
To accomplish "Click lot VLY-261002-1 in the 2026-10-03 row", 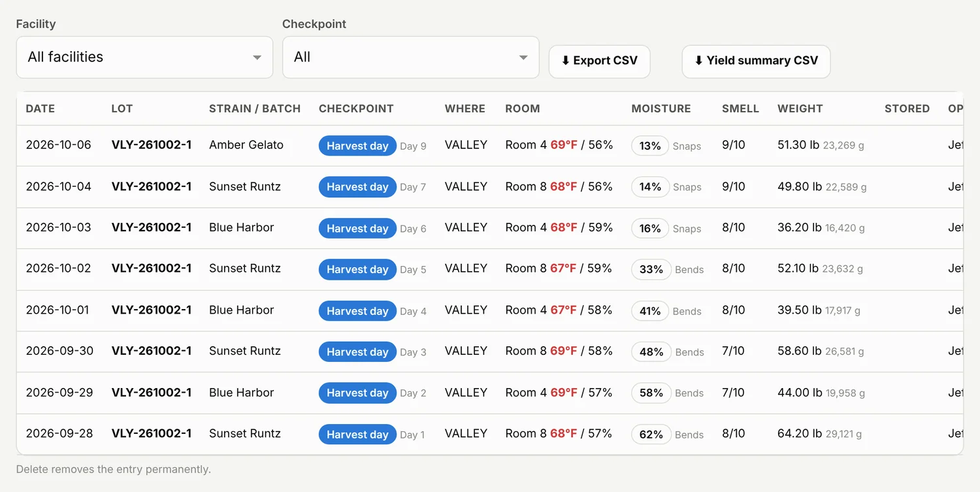I will [152, 227].
